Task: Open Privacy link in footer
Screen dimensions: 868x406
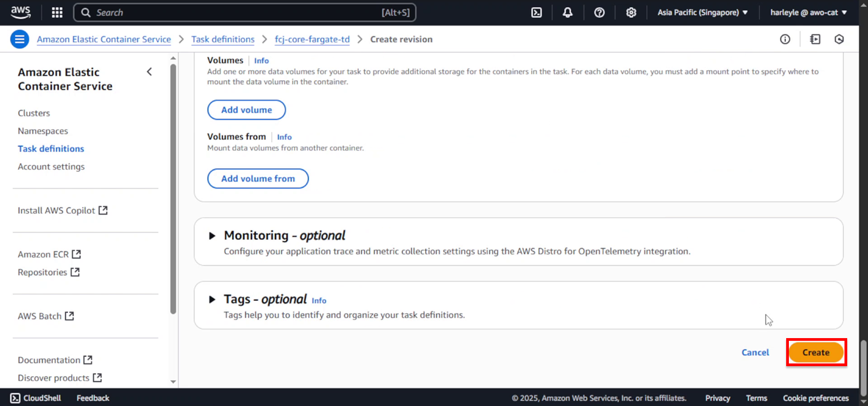Action: [x=717, y=398]
